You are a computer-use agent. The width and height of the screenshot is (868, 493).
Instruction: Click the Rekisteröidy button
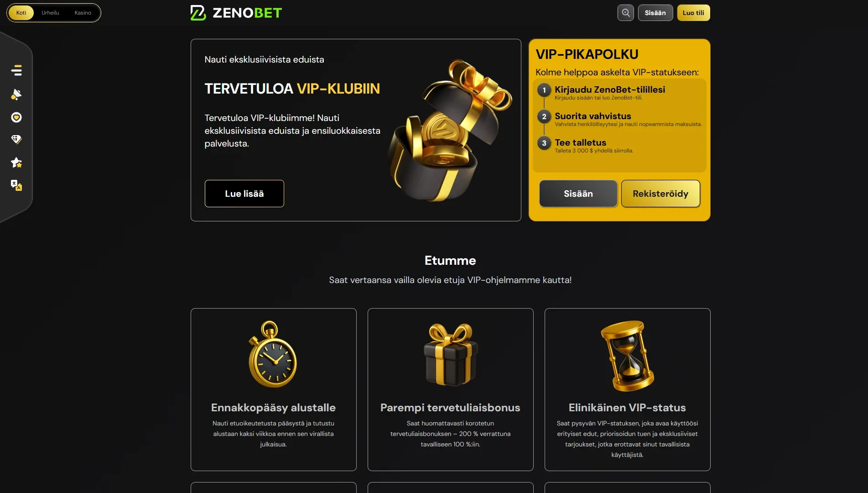coord(660,194)
